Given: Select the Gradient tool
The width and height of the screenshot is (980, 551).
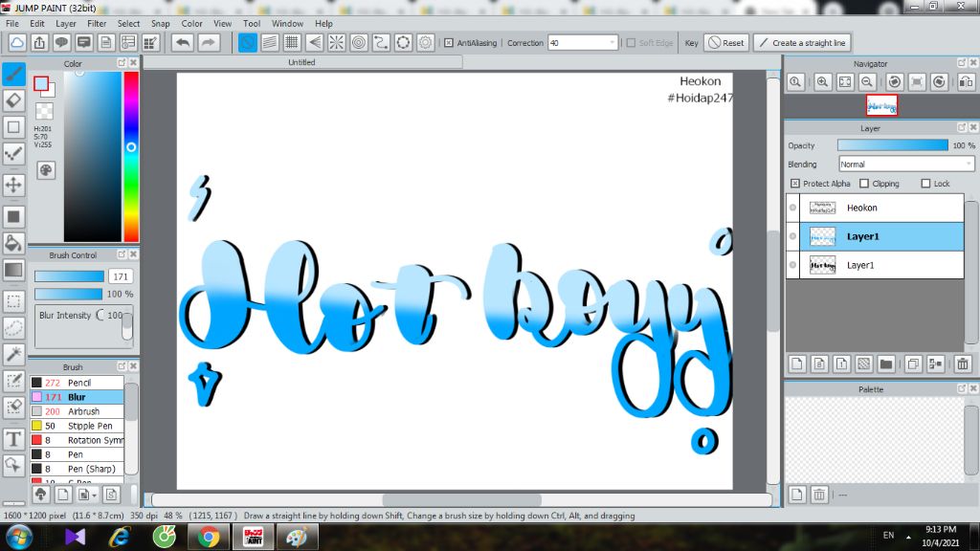Looking at the screenshot, I should coord(13,270).
